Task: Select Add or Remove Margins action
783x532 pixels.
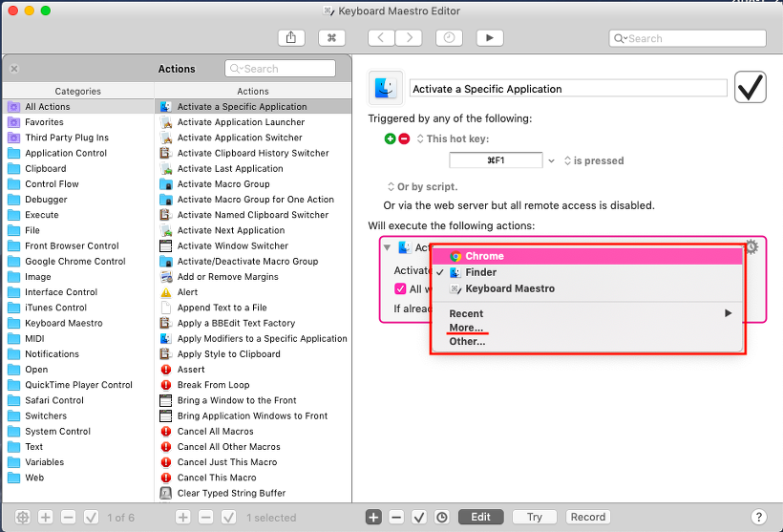Action: coord(253,277)
